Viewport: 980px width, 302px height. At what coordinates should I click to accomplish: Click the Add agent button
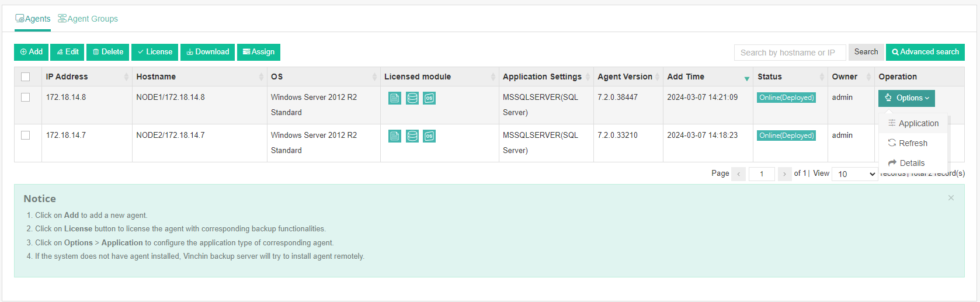(x=32, y=52)
